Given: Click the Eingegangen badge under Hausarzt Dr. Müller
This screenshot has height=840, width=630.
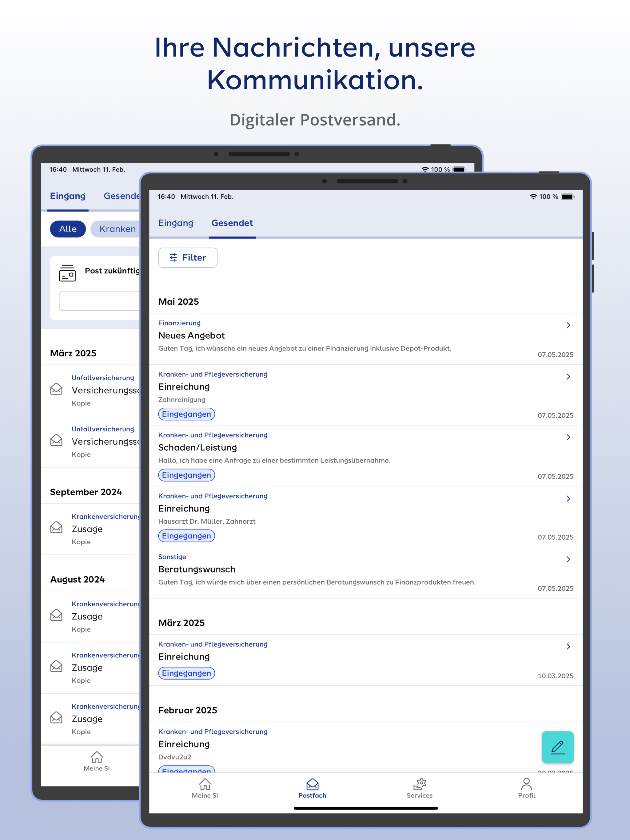Looking at the screenshot, I should point(186,536).
